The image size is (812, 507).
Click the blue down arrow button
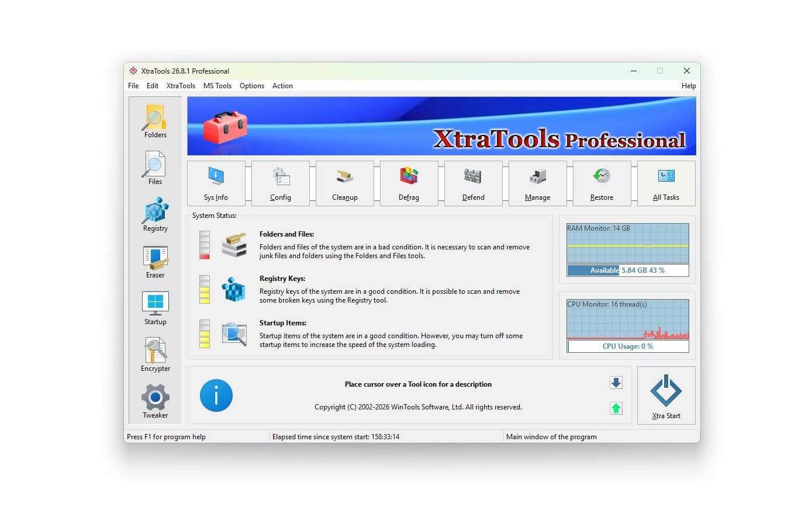616,383
